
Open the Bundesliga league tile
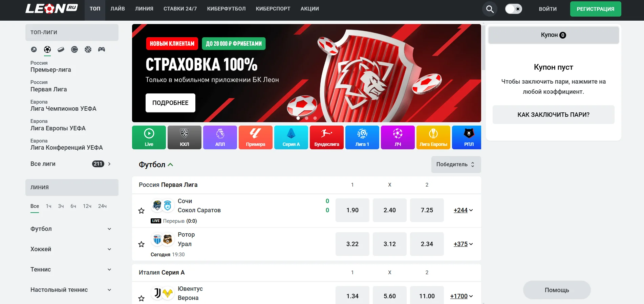pyautogui.click(x=327, y=137)
